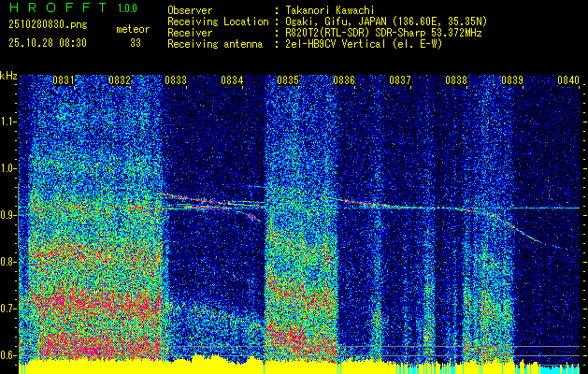This screenshot has height=374, width=588.
Task: Click the 1.1 kHz frequency label
Action: click(9, 122)
